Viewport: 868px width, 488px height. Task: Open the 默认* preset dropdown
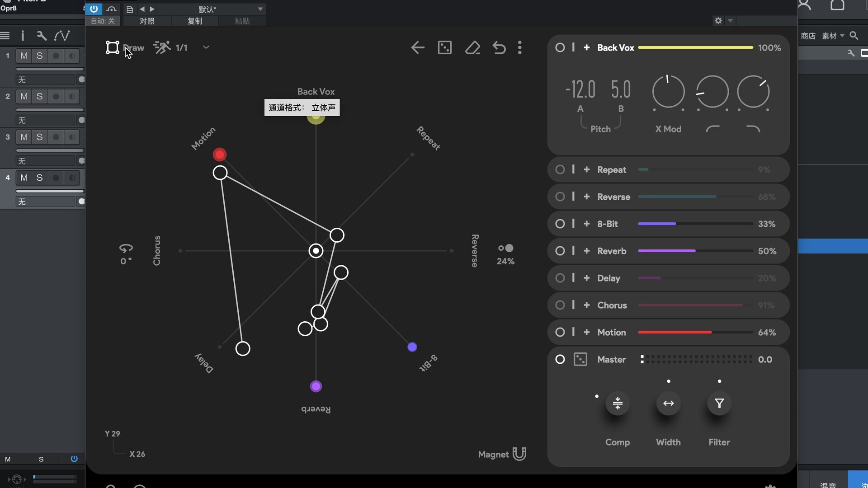click(211, 9)
